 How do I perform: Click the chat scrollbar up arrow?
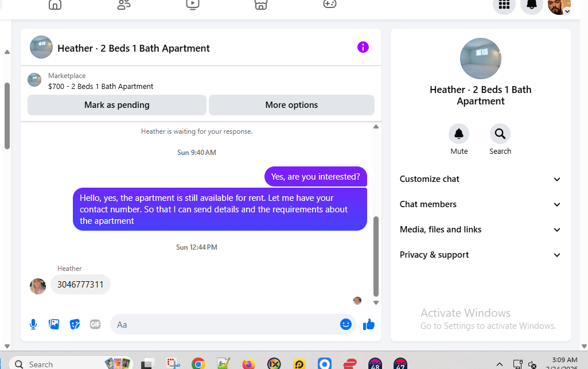point(376,127)
